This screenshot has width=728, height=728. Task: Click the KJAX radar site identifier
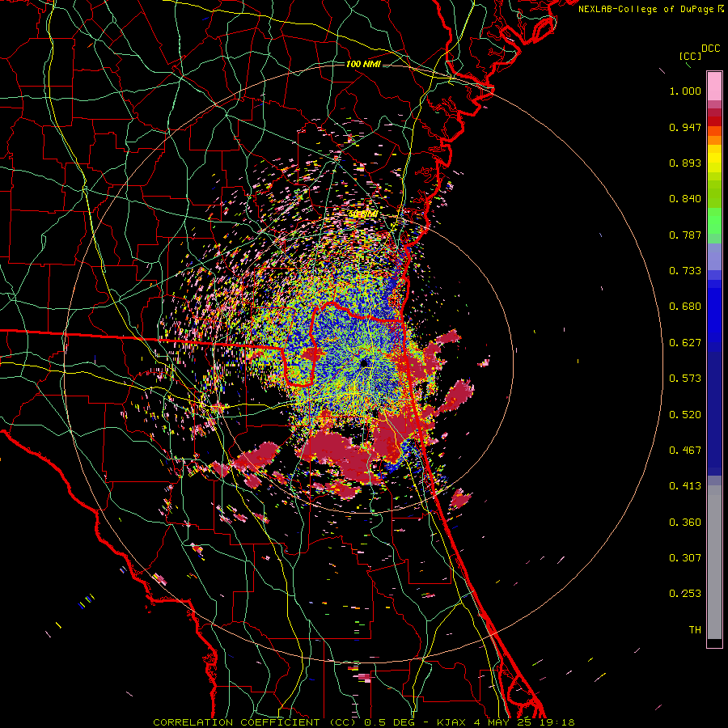tap(451, 722)
